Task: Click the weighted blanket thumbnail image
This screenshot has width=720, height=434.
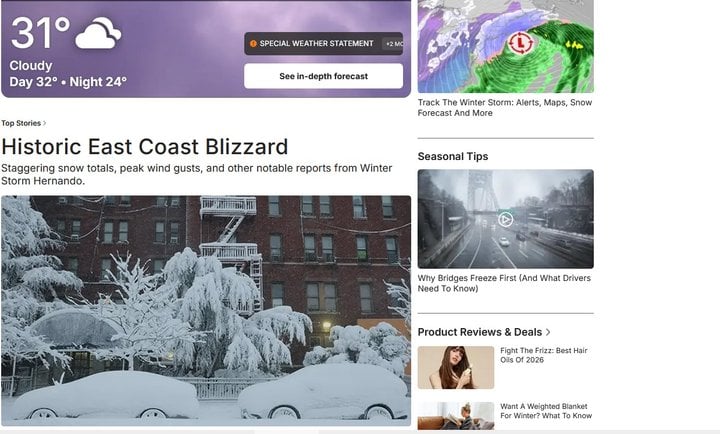Action: (456, 416)
